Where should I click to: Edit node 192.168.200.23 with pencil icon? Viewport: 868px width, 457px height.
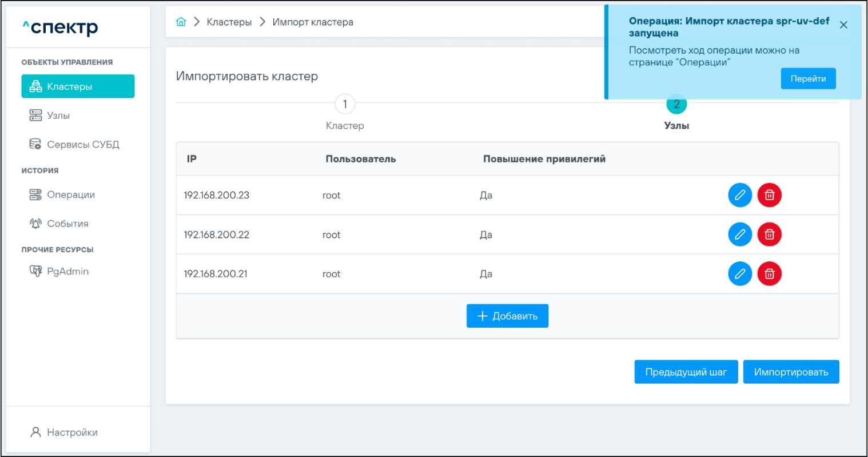point(739,195)
